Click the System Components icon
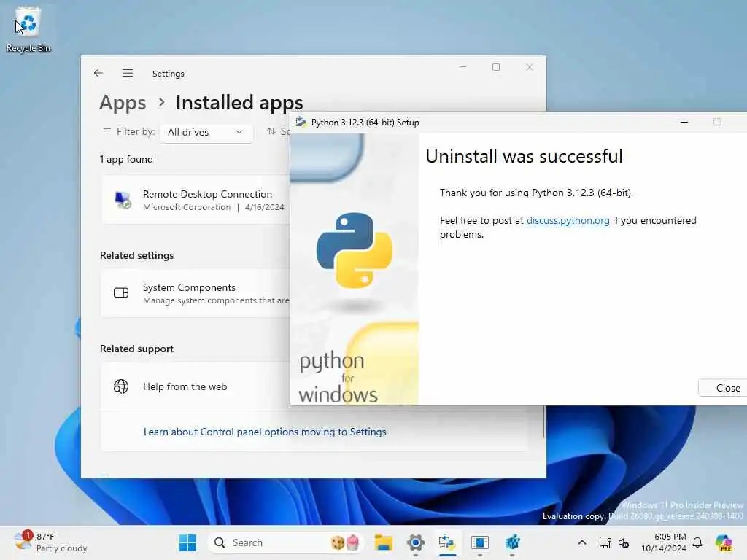 pos(121,293)
